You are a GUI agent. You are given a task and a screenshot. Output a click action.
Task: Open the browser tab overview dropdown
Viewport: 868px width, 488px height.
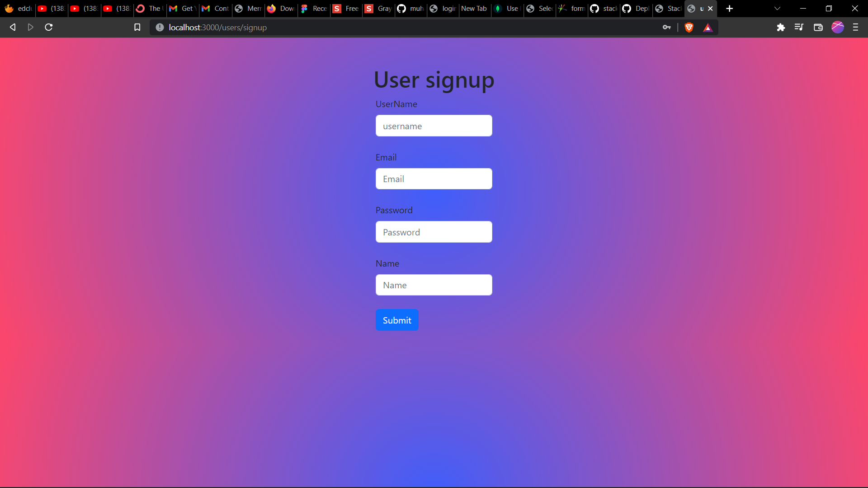point(776,8)
